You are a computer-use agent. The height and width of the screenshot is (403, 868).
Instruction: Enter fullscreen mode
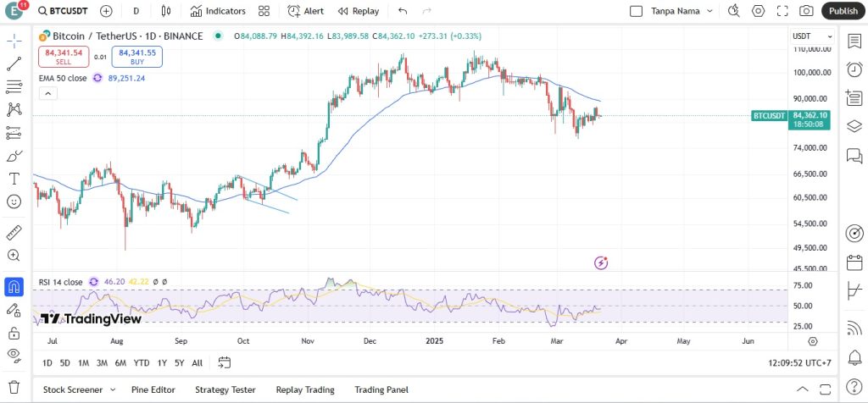coord(782,11)
